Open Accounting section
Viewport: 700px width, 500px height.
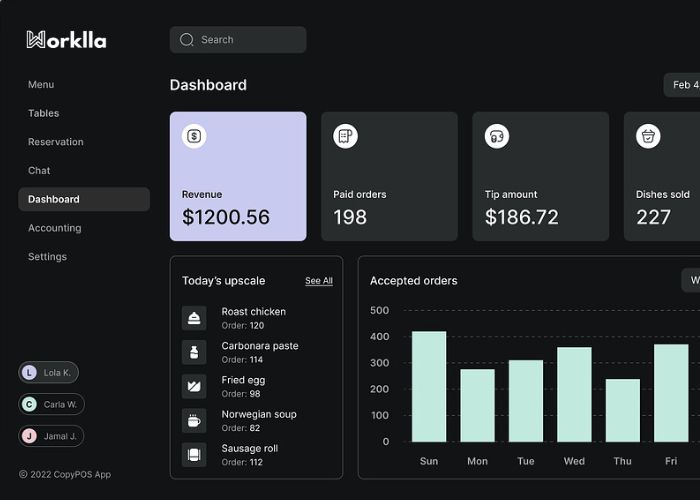tap(54, 228)
